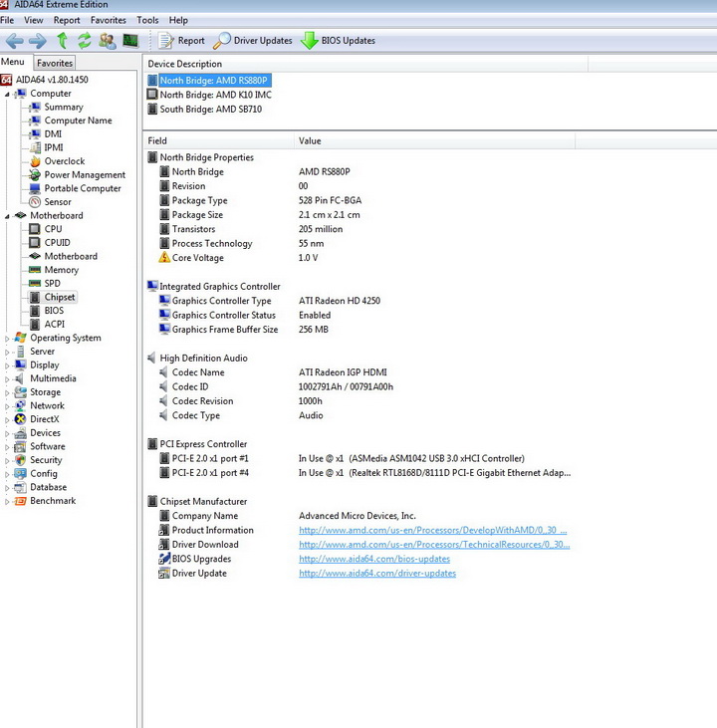Open the Manage Users toolbar icon
This screenshot has height=728, width=717.
(x=108, y=41)
